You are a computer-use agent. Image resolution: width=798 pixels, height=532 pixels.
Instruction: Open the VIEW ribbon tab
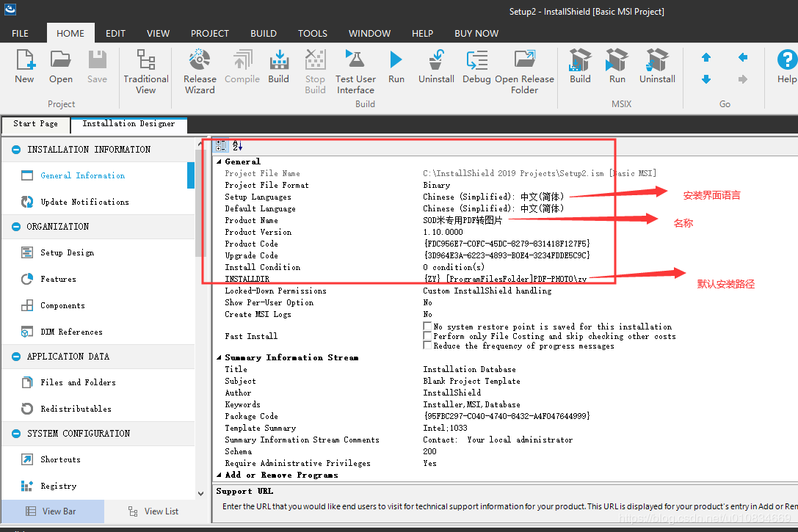(158, 33)
